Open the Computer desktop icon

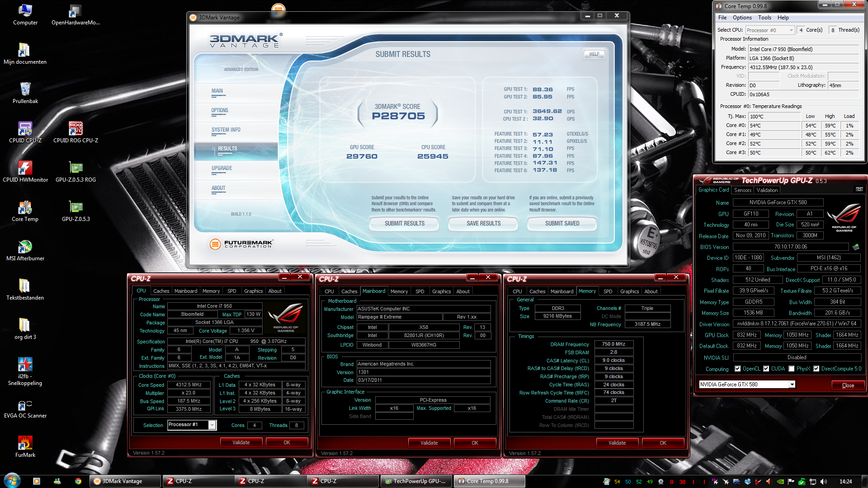pyautogui.click(x=25, y=14)
